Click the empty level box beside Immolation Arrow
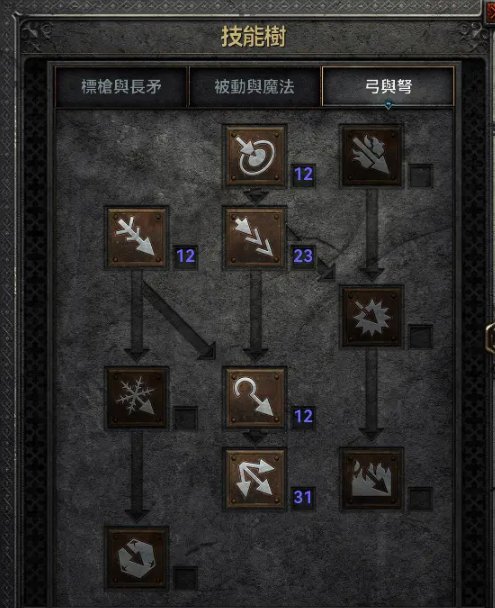The width and height of the screenshot is (495, 608). pos(421,498)
